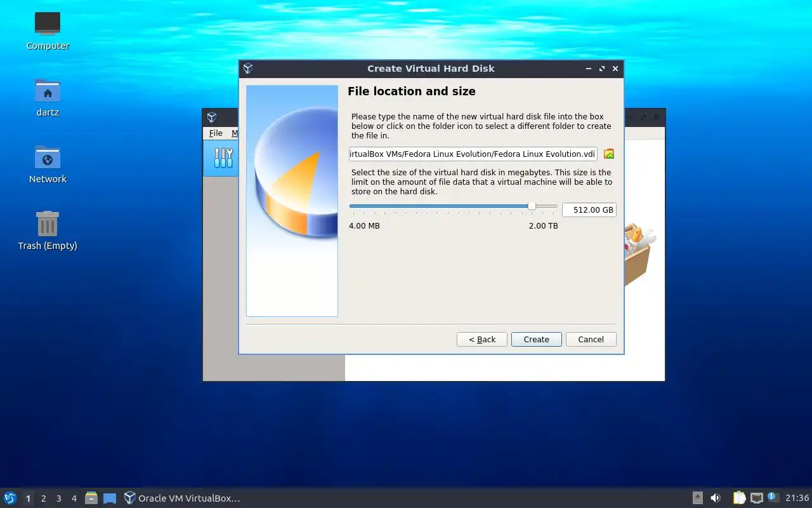
Task: Click the VirtualBox cube icon in dialog title bar
Action: [248, 69]
